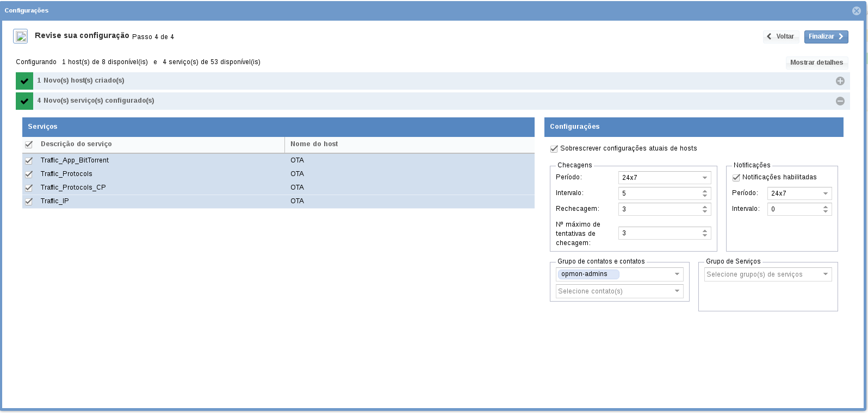Go back with the Voltar button
The height and width of the screenshot is (413, 868).
pyautogui.click(x=780, y=36)
